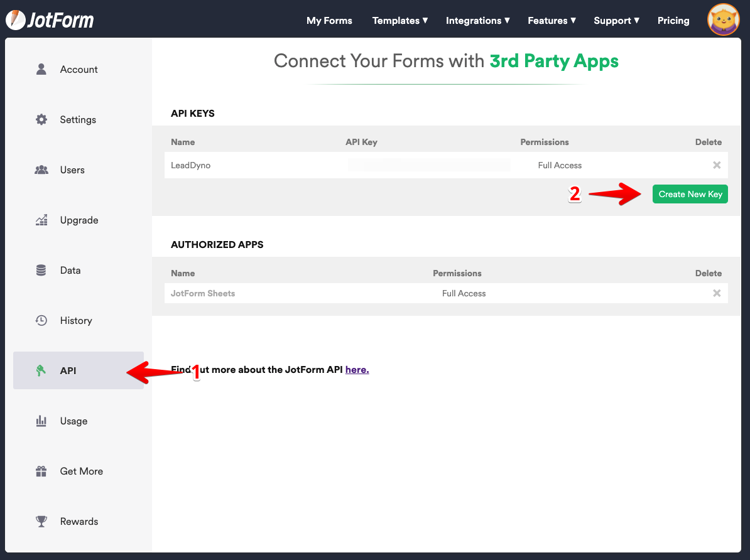Expand the Integrations dropdown menu

(477, 21)
